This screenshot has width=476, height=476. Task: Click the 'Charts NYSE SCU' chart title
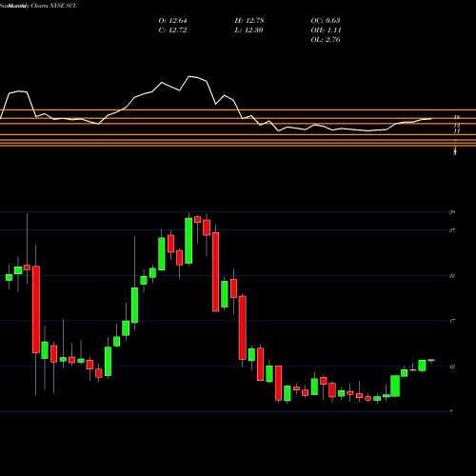(54, 6)
